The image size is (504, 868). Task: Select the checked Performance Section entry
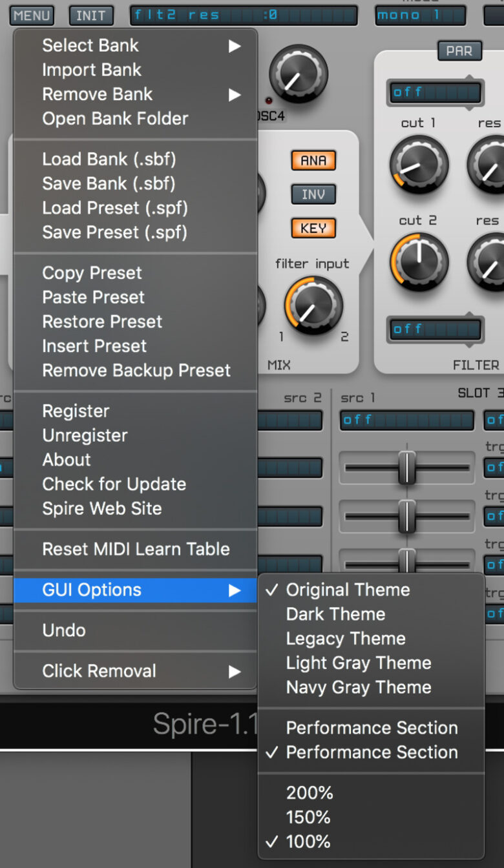[372, 753]
